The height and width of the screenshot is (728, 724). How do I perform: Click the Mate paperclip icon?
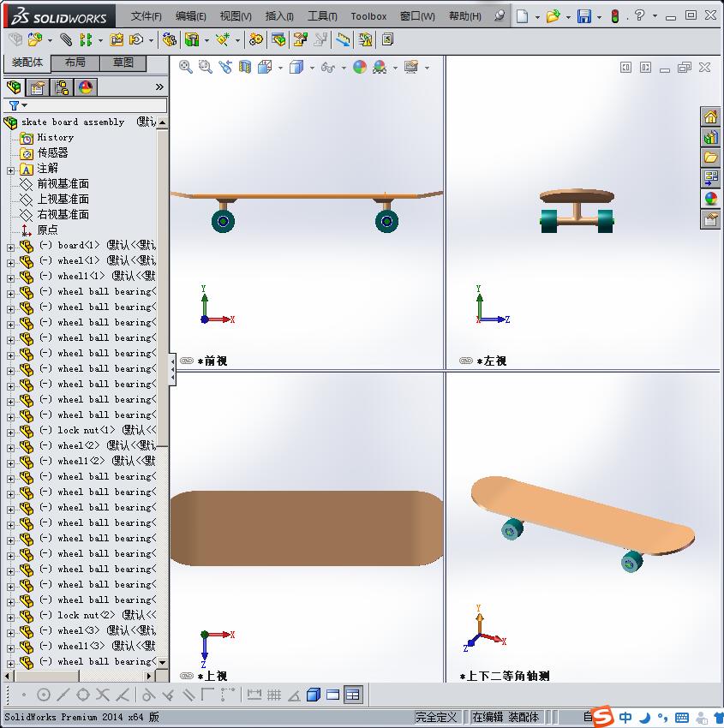pos(66,40)
